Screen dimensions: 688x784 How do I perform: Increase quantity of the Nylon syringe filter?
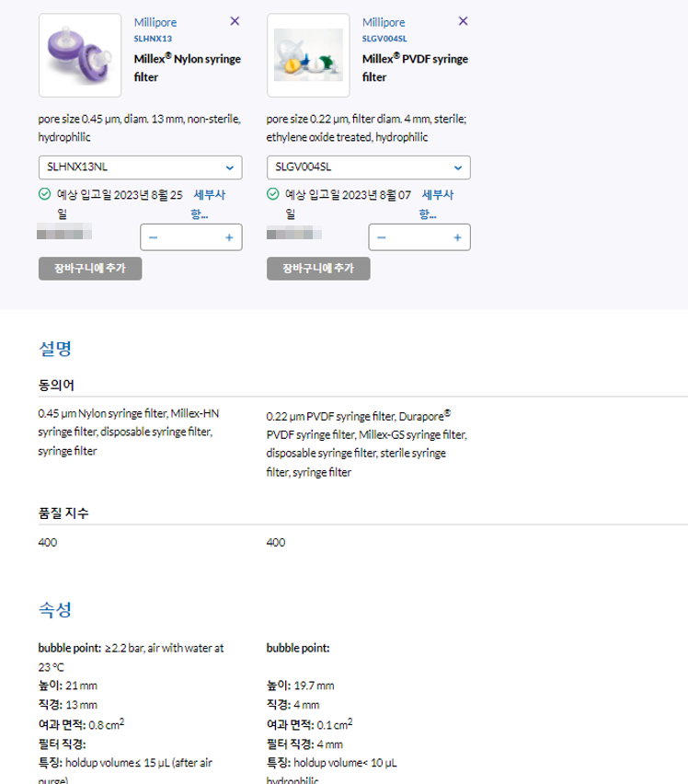coord(227,237)
